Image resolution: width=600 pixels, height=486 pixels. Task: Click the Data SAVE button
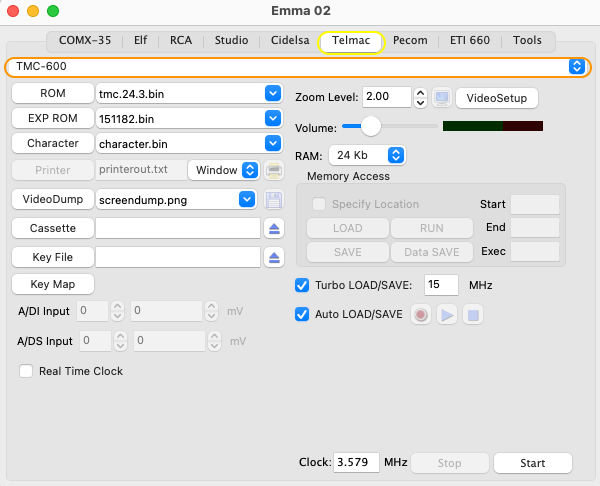pos(432,252)
